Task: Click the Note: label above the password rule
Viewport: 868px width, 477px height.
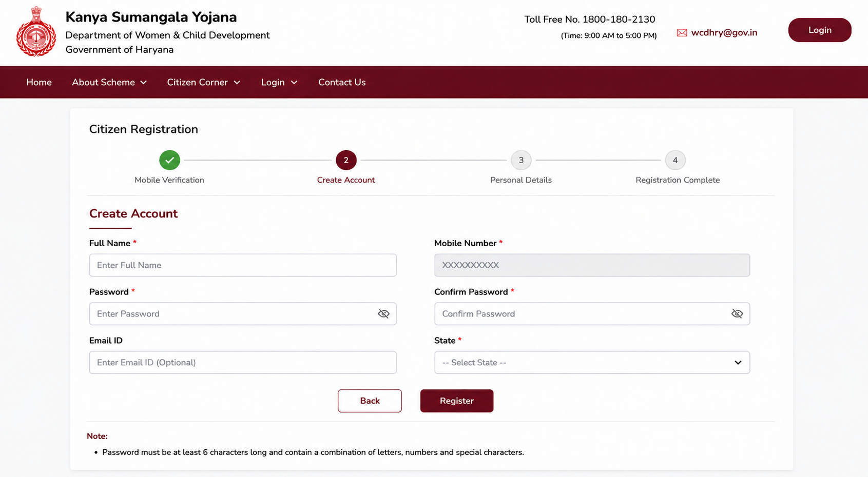Action: [x=97, y=436]
